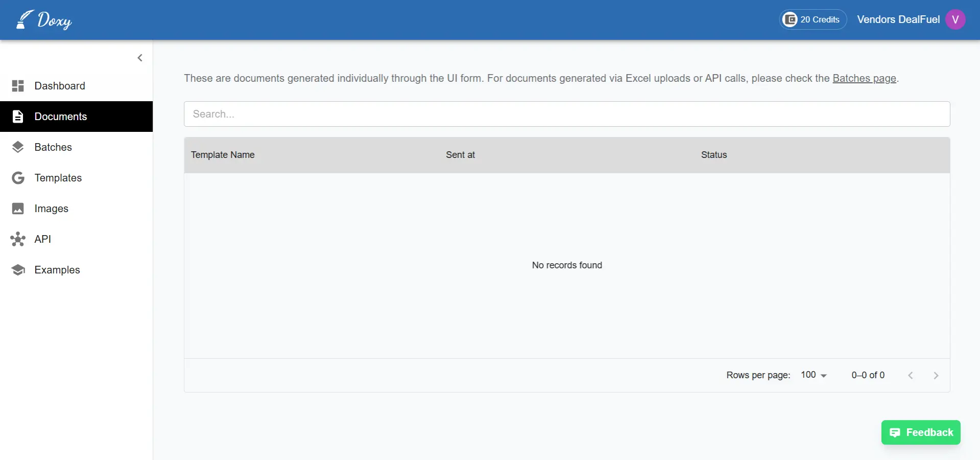The width and height of the screenshot is (980, 460).
Task: Open Dashboard from the sidebar
Action: click(77, 86)
